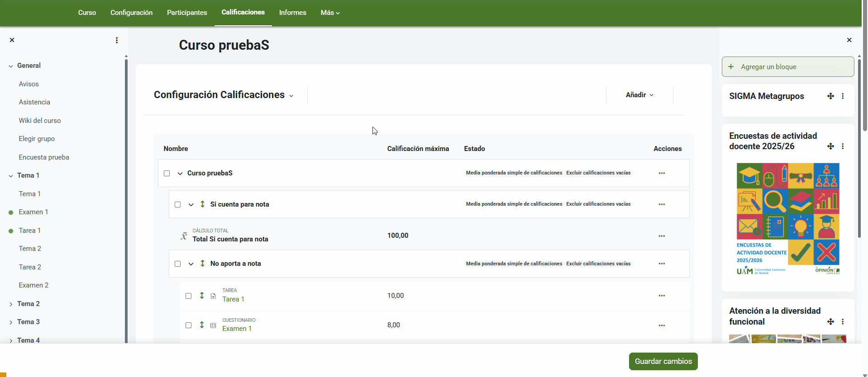This screenshot has width=868, height=377.
Task: Click move arrows for 'Si cuenta para nota'
Action: (x=202, y=204)
